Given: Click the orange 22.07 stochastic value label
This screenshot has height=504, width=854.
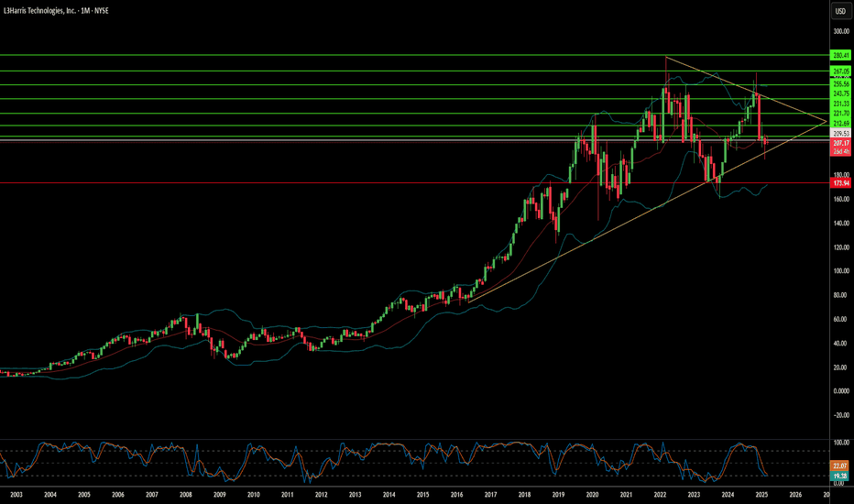Looking at the screenshot, I should [839, 466].
